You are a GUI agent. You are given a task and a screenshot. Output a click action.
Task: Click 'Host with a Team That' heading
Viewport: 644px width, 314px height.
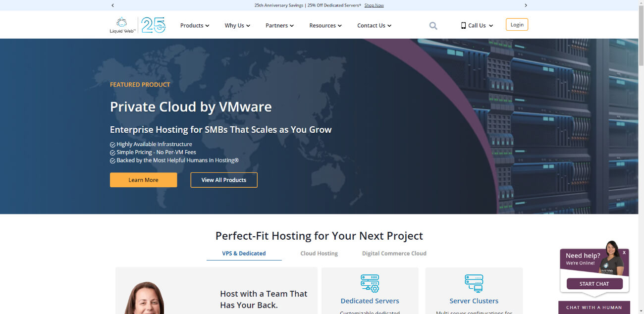click(264, 294)
